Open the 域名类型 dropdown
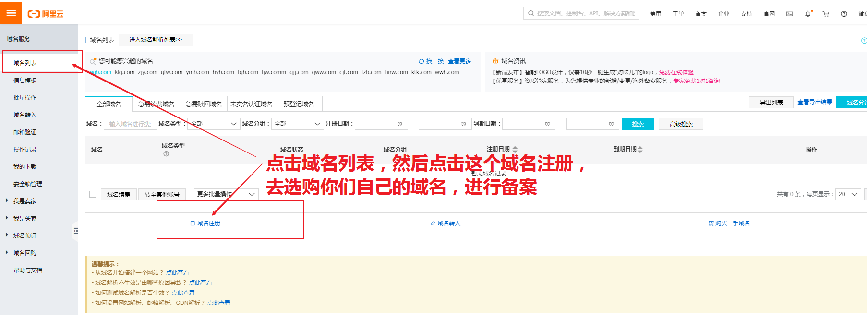This screenshot has height=315, width=868. pyautogui.click(x=213, y=124)
